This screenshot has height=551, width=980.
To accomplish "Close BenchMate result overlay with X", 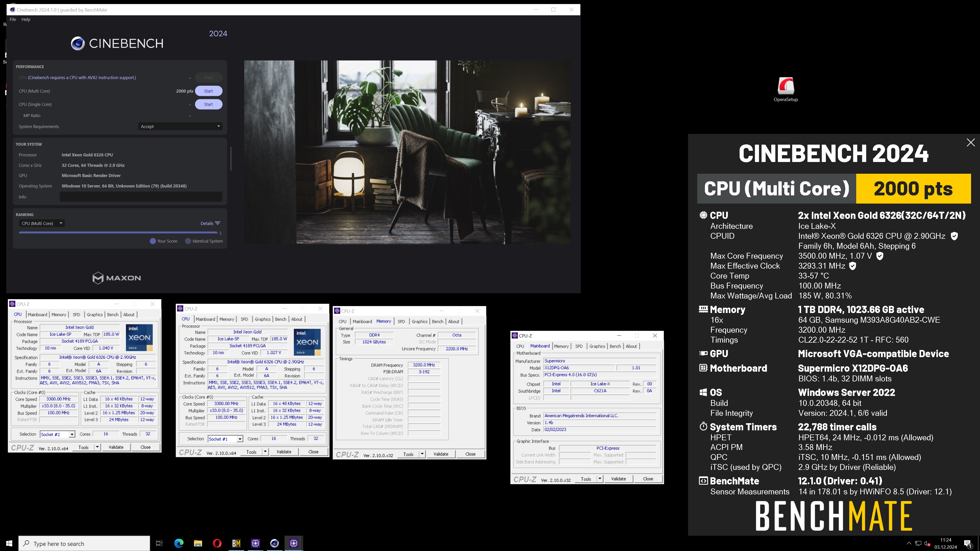I will tap(971, 143).
